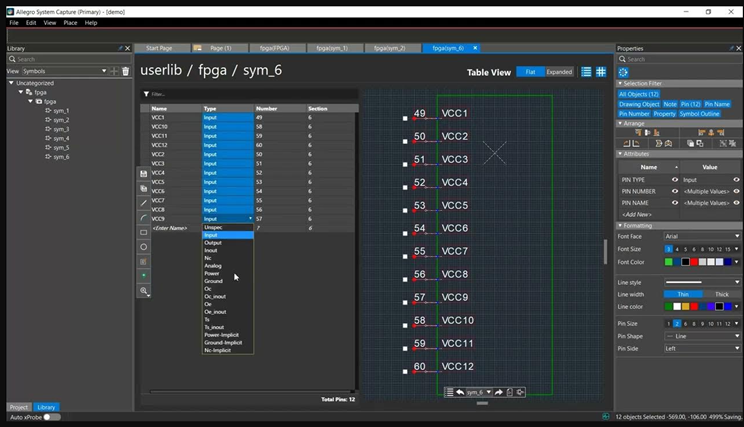Open the Symbols View dropdown in Library
This screenshot has height=427, width=744.
[x=65, y=71]
